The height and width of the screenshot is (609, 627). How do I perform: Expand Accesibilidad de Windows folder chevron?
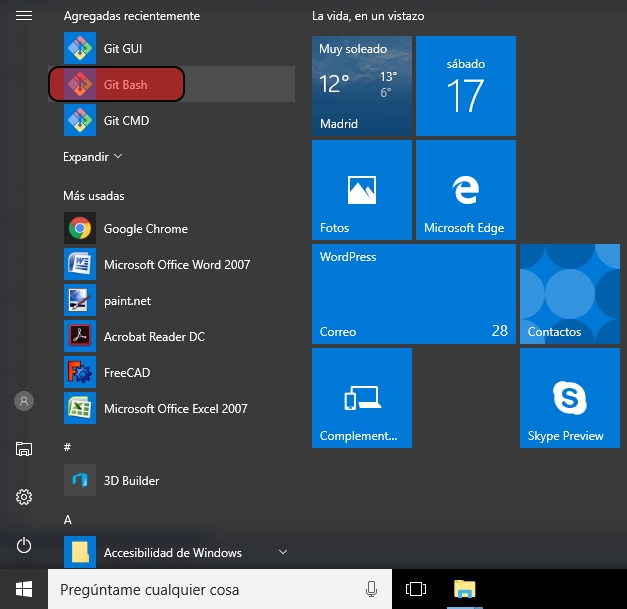(283, 552)
